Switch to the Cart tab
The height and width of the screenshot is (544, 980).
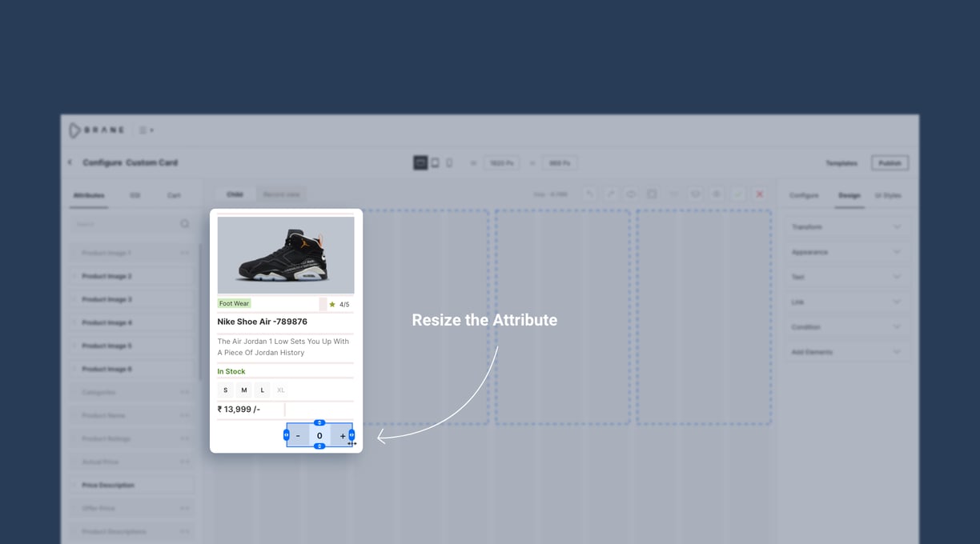174,195
